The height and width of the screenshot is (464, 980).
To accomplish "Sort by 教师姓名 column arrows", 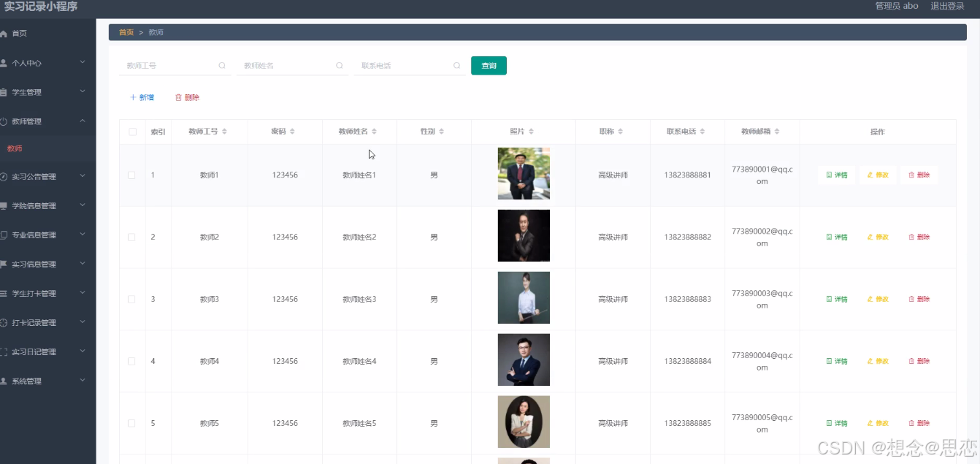I will click(374, 132).
